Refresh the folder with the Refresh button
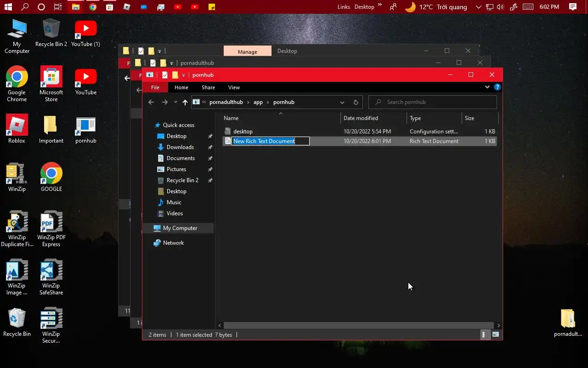The image size is (588, 368). click(356, 102)
